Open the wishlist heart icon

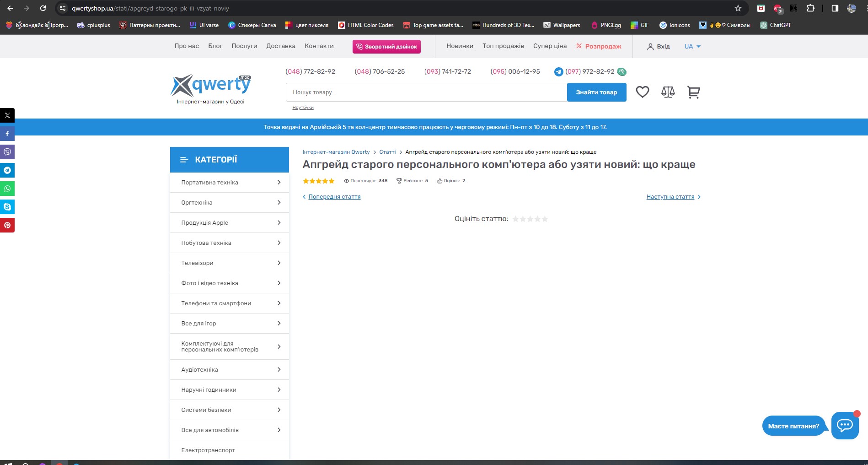642,92
